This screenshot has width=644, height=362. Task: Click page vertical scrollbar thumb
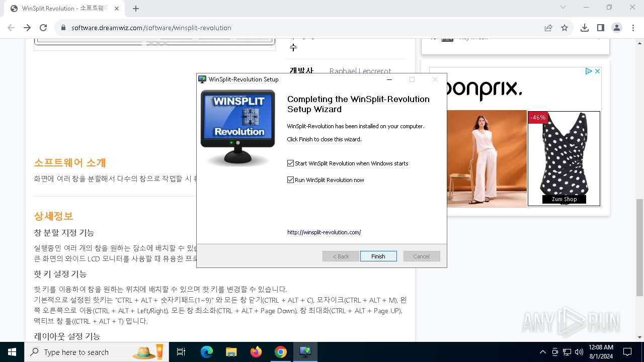(639, 247)
